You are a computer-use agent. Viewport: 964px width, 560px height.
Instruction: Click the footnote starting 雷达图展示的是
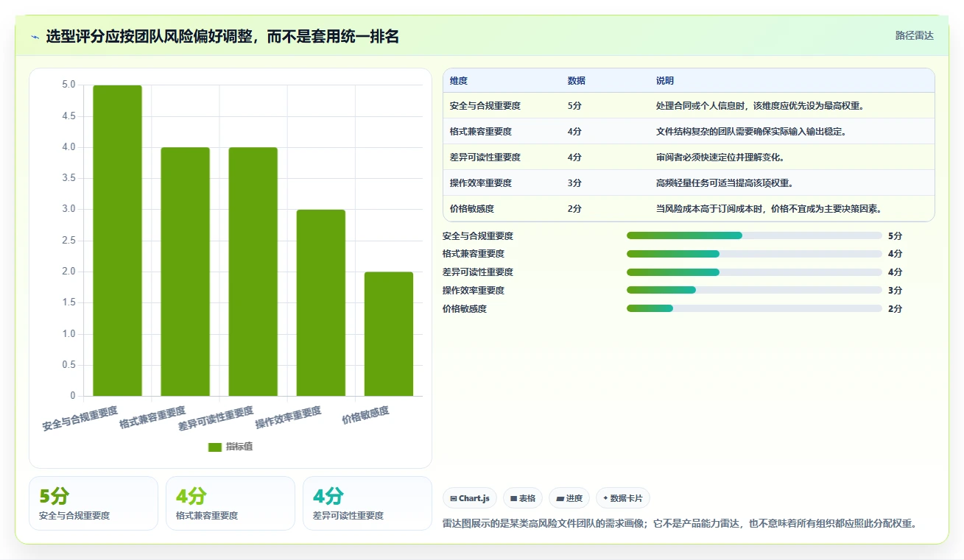[x=680, y=524]
